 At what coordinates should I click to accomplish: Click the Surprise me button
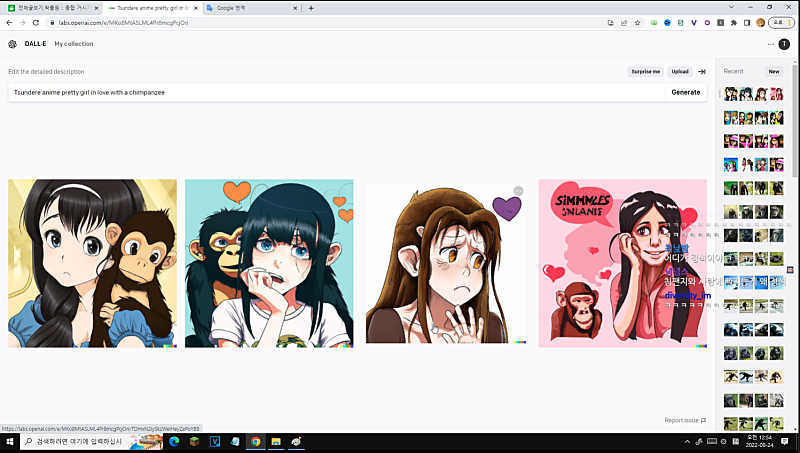point(645,72)
